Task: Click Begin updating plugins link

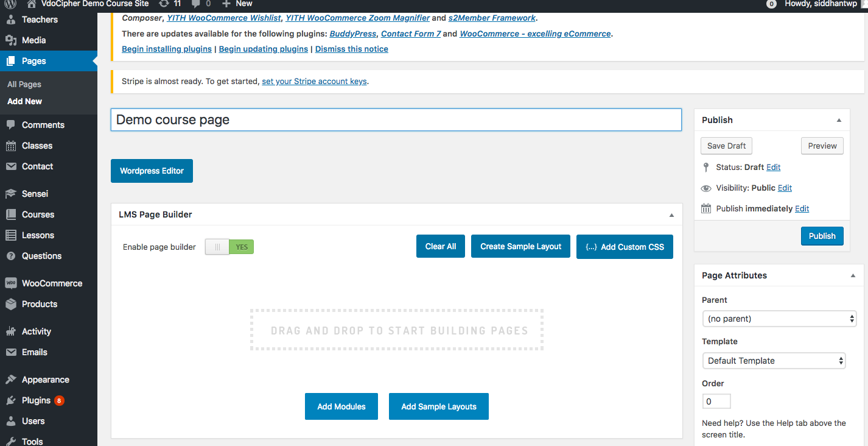Action: (x=264, y=49)
